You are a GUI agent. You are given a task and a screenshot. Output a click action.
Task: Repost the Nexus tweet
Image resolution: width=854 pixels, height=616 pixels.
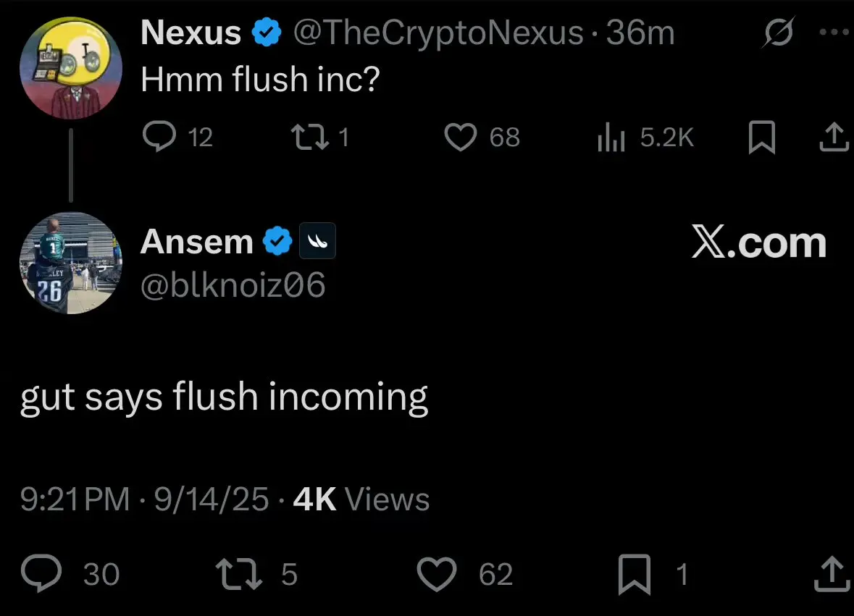310,137
